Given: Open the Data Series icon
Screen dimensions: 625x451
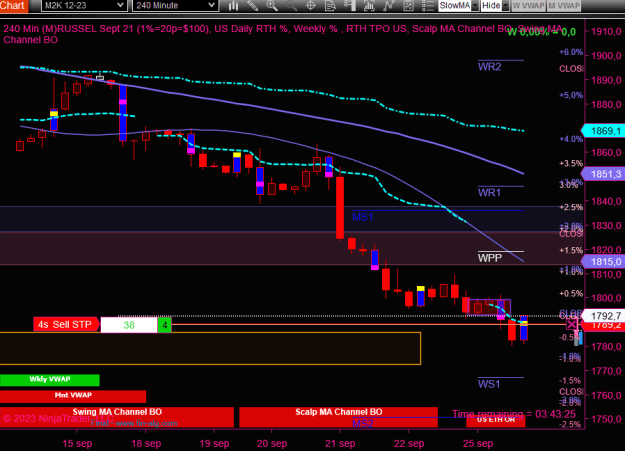Looking at the screenshot, I should coord(369,6).
